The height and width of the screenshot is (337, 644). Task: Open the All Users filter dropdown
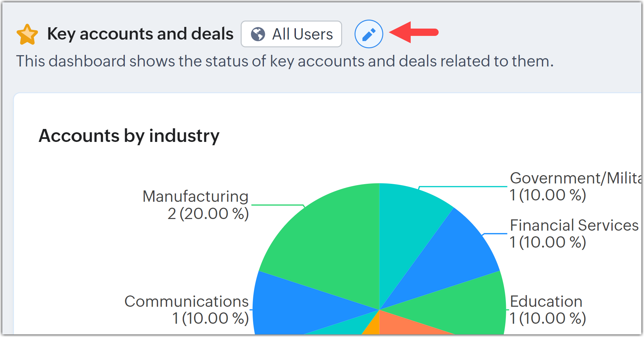point(291,34)
